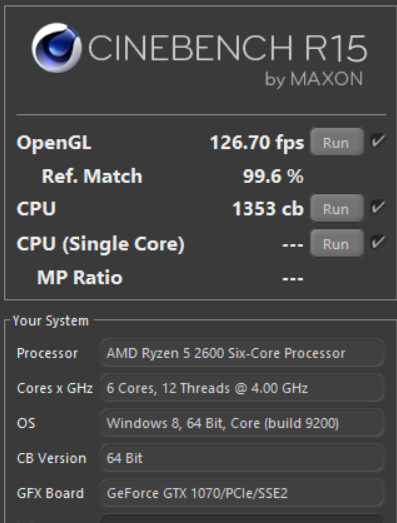Run the CPU Single Core test
The width and height of the screenshot is (397, 523).
[337, 243]
